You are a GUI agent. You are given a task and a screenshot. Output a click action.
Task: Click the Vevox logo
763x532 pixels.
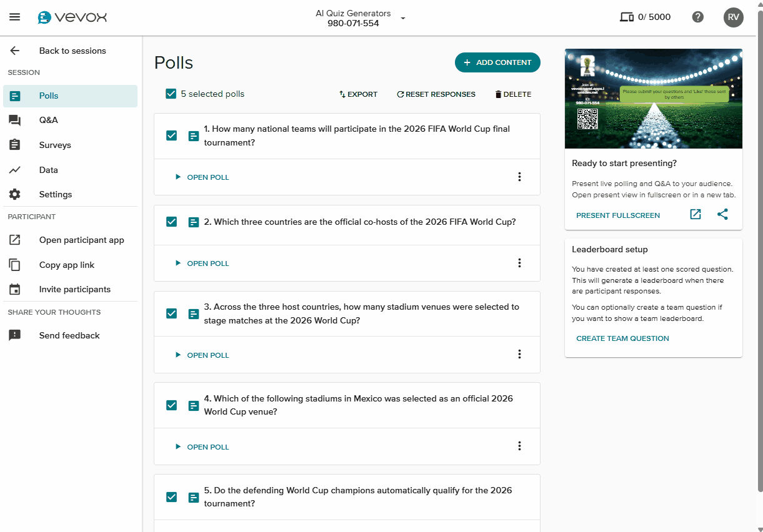click(x=72, y=17)
